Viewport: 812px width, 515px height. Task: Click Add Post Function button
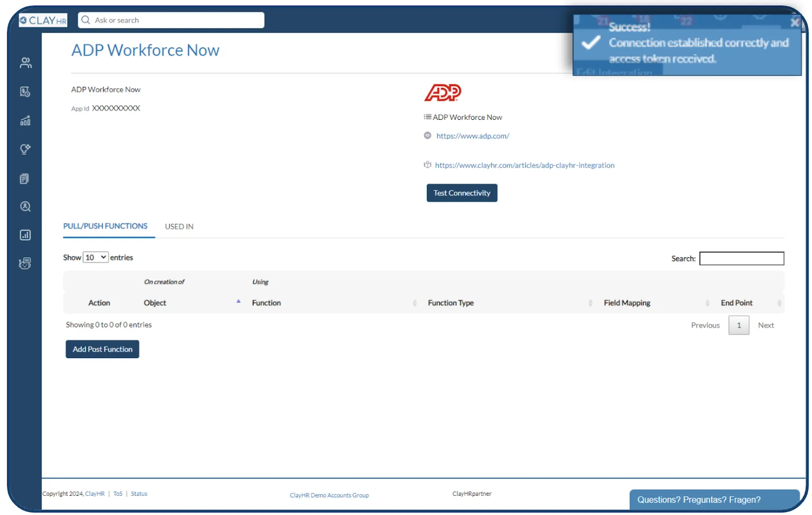pos(103,349)
